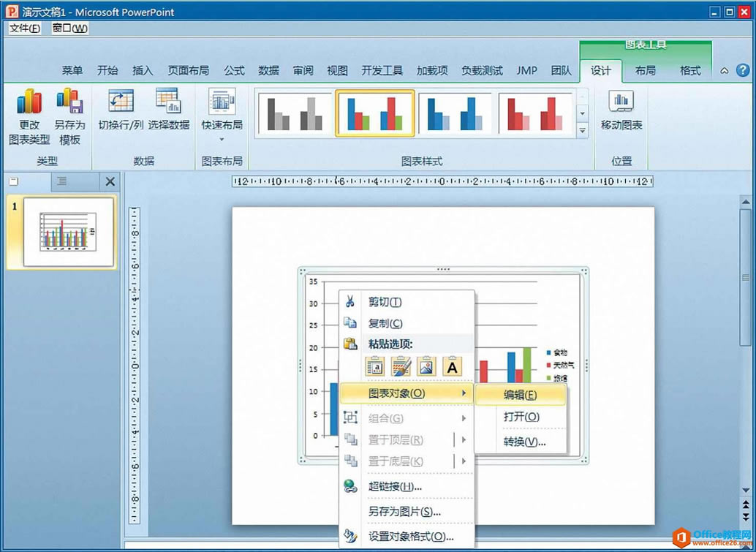Click the vertical scrollbar down arrow
Image resolution: width=756 pixels, height=552 pixels.
745,491
